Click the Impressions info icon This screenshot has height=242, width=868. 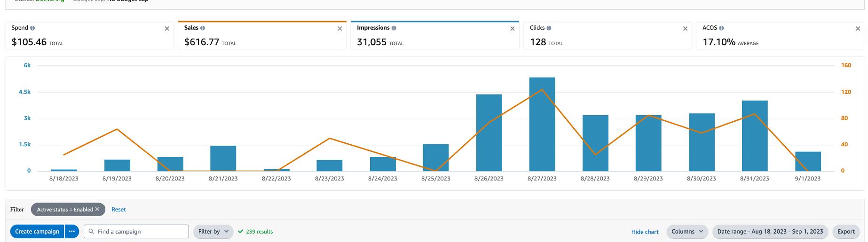(394, 28)
